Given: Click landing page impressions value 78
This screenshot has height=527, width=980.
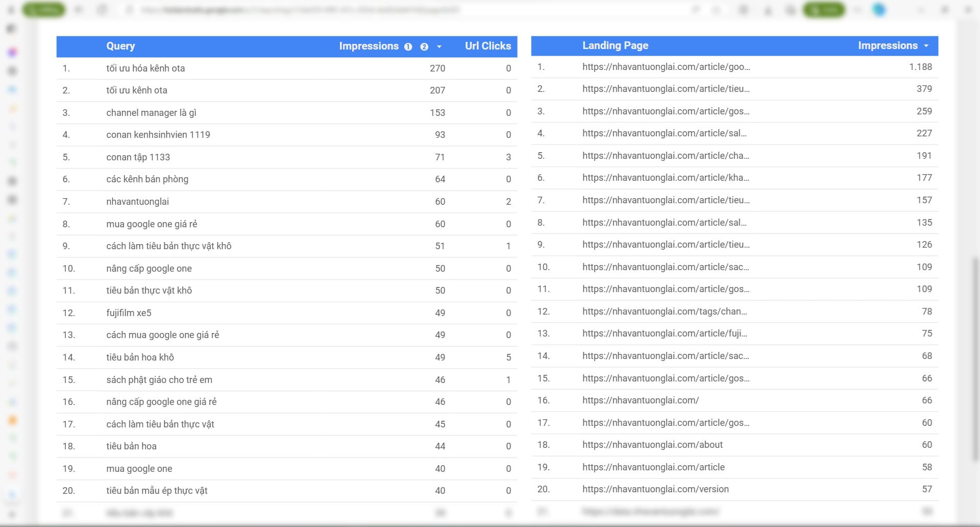Looking at the screenshot, I should click(927, 312).
